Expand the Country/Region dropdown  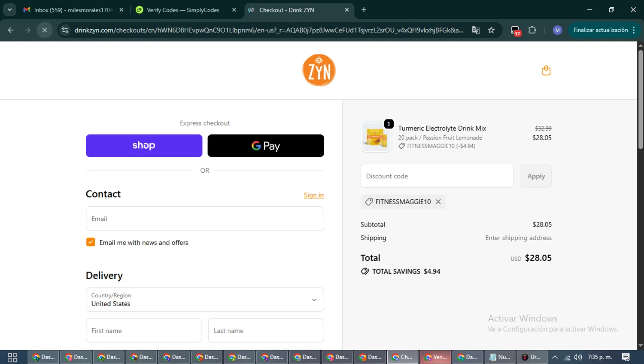click(x=205, y=300)
